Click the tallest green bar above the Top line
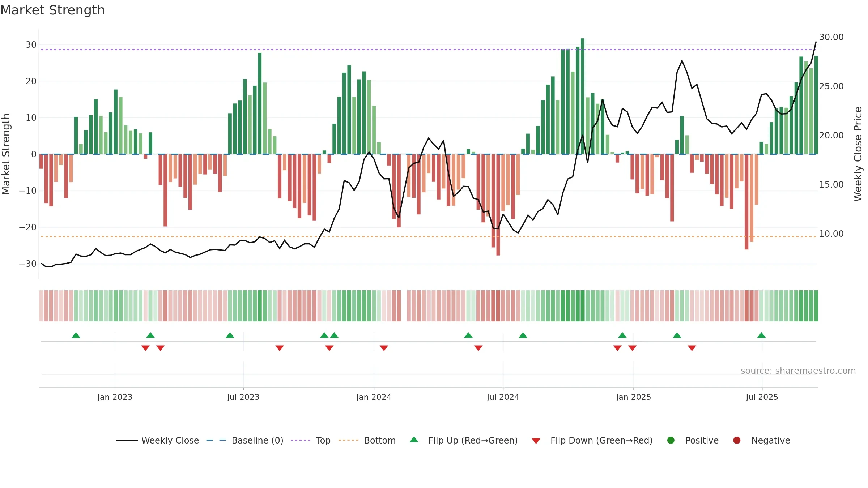 point(583,96)
